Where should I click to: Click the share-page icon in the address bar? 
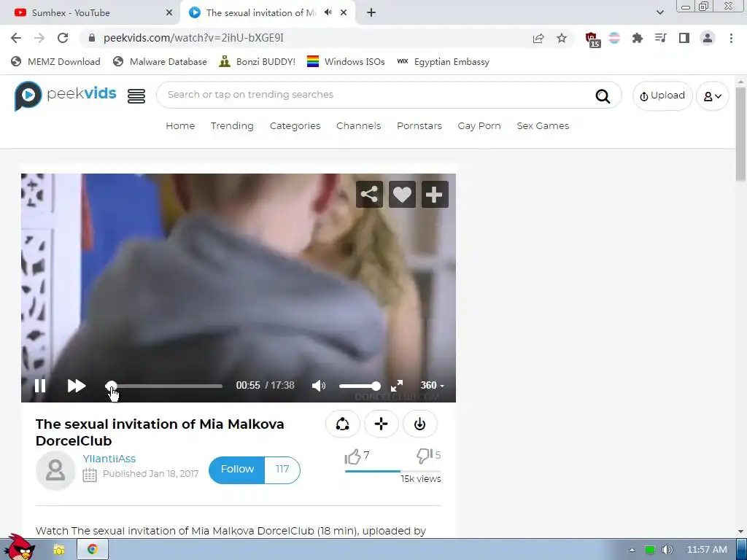point(538,38)
